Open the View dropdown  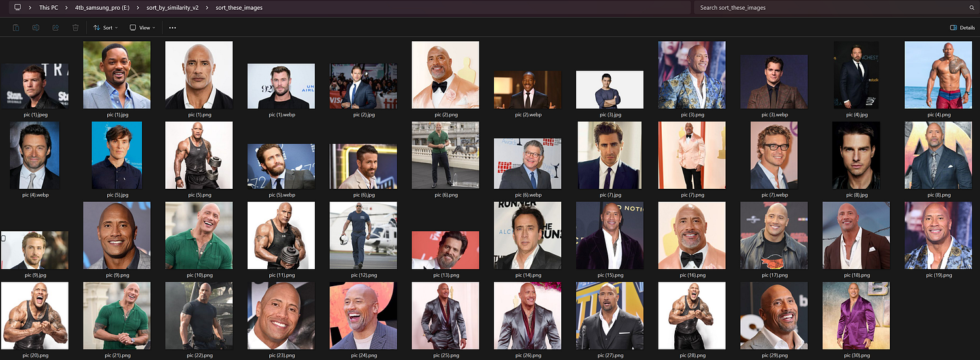pos(142,27)
